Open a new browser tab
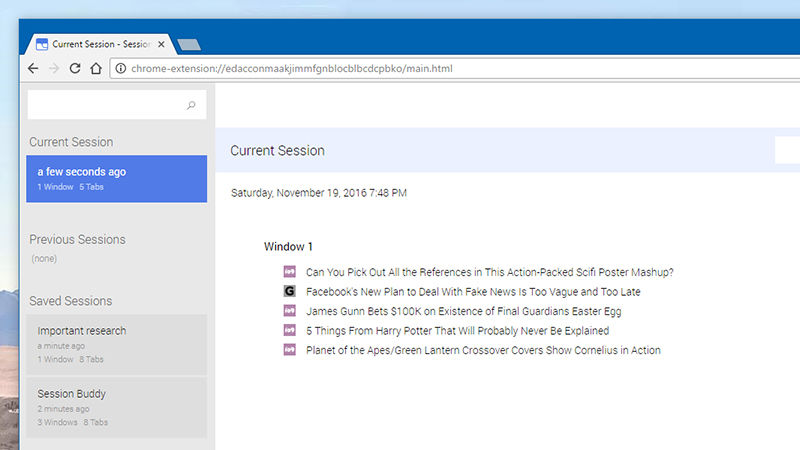This screenshot has height=450, width=800. click(189, 45)
